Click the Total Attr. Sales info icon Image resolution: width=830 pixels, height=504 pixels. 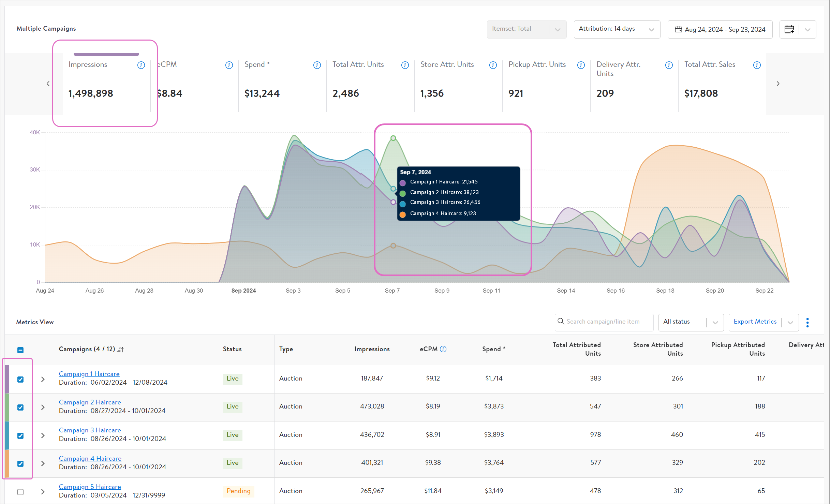pyautogui.click(x=757, y=65)
